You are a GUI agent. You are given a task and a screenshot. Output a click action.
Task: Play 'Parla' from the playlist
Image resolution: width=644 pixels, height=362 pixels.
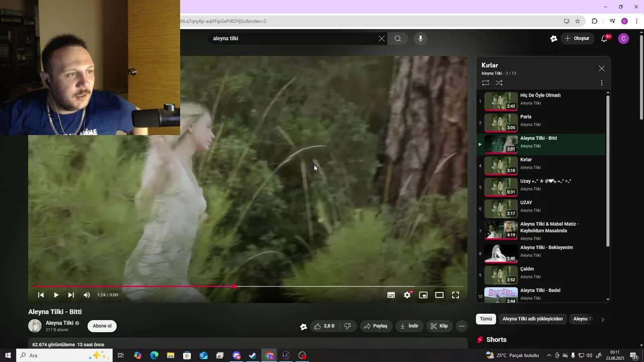point(541,123)
